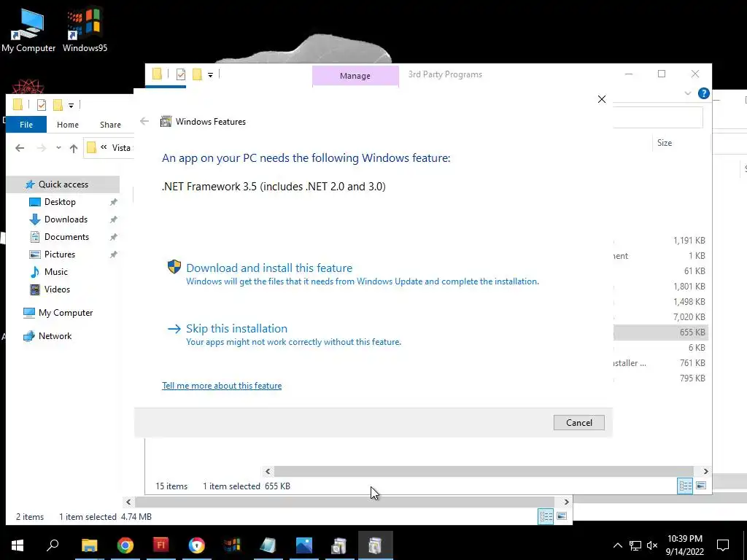Open the File tab in Vista explorer window
Image resolution: width=747 pixels, height=560 pixels.
point(26,125)
